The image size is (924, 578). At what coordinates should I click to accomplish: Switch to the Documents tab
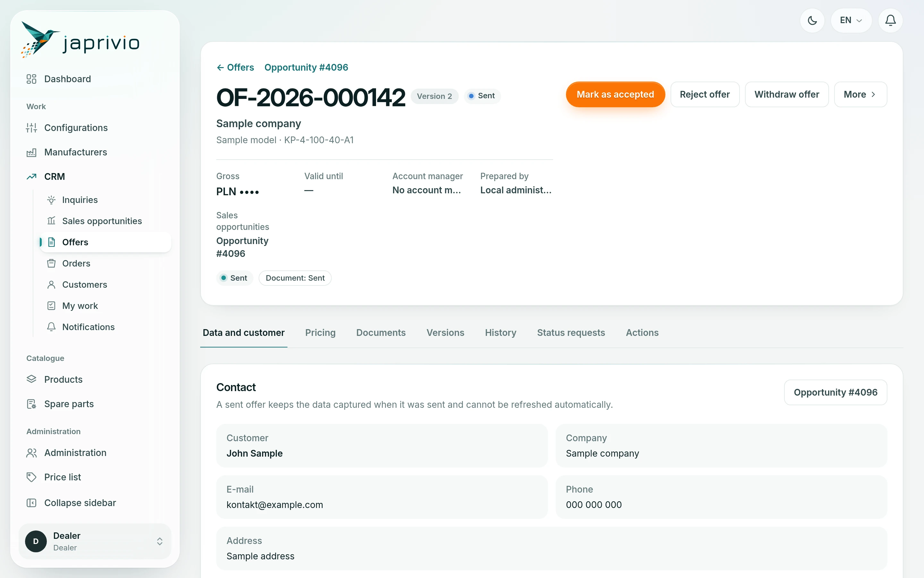[381, 333]
